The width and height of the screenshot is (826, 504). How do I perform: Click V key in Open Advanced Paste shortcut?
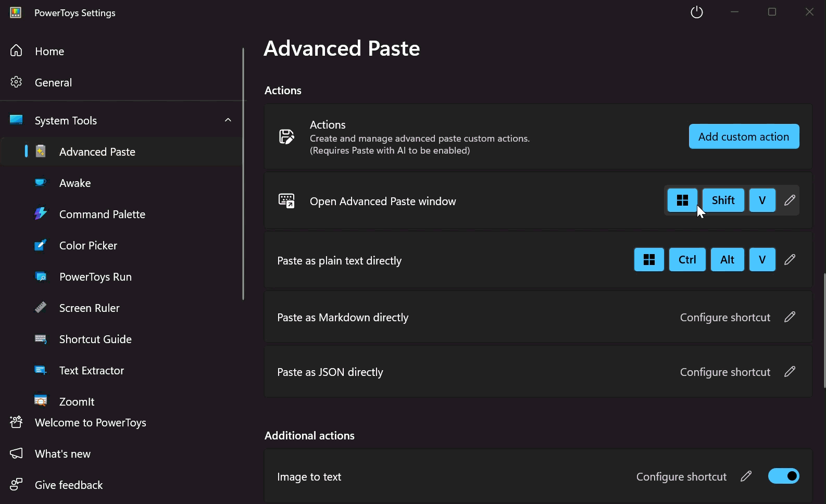[x=762, y=200]
